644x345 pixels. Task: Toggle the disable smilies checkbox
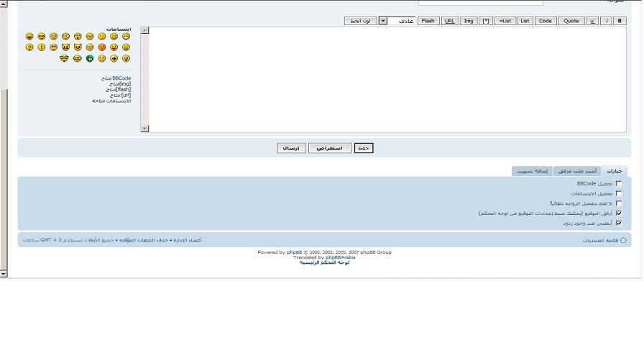click(x=619, y=193)
